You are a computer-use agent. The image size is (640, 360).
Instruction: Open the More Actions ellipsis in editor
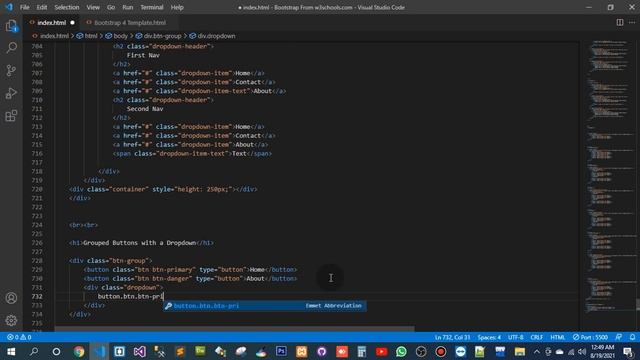pyautogui.click(x=632, y=22)
